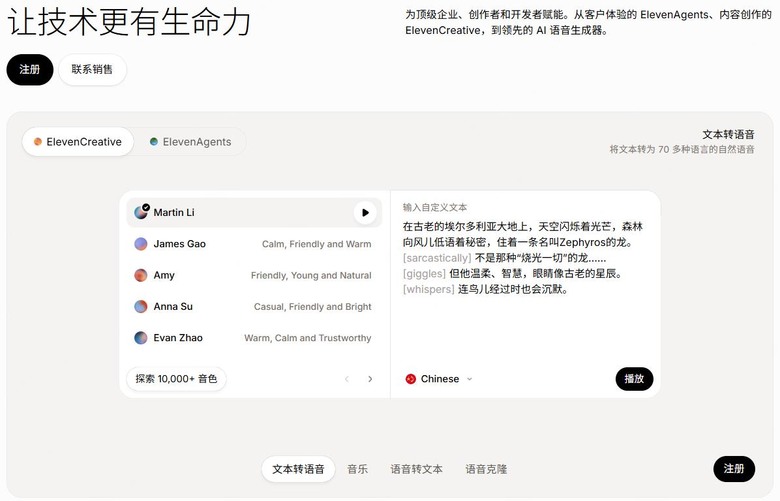The width and height of the screenshot is (780, 501).
Task: Play the Martin Li voice sample
Action: point(365,212)
